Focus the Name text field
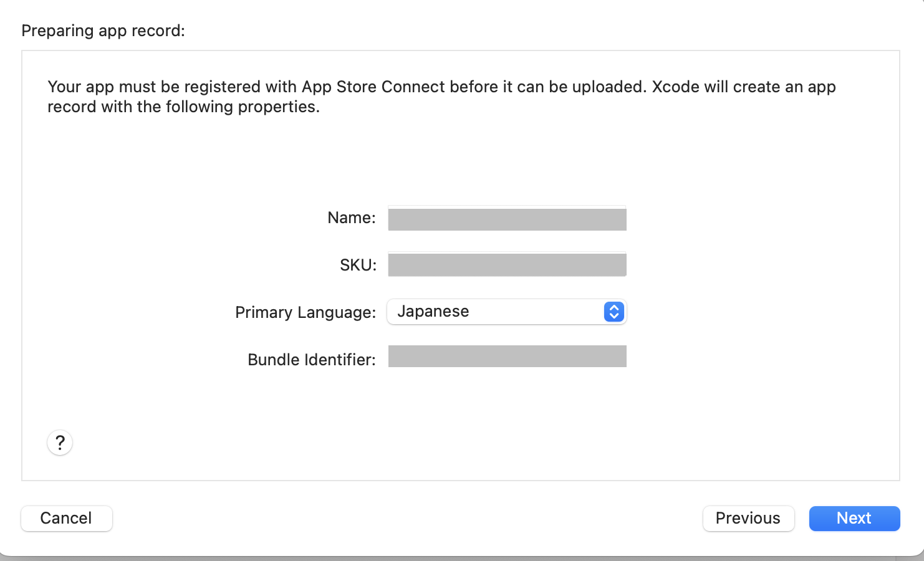The image size is (924, 561). 507,219
